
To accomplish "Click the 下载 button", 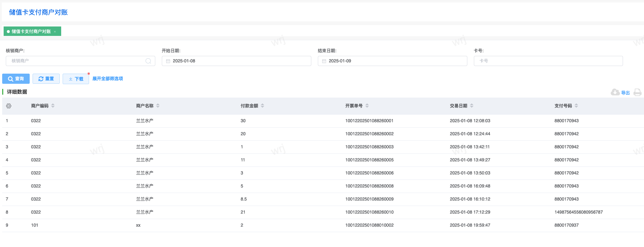I will (x=76, y=79).
